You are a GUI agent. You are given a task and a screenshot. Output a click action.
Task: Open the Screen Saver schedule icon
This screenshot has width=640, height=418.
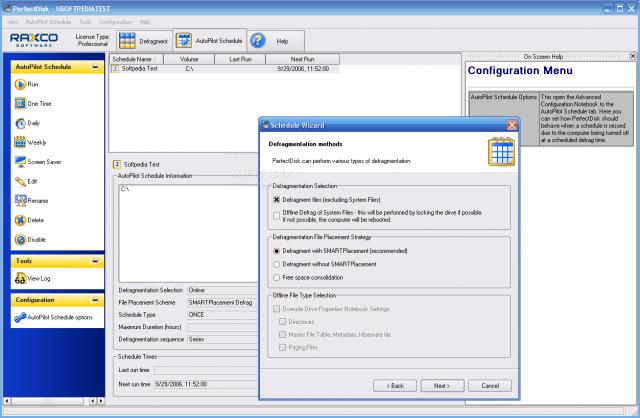(20, 162)
